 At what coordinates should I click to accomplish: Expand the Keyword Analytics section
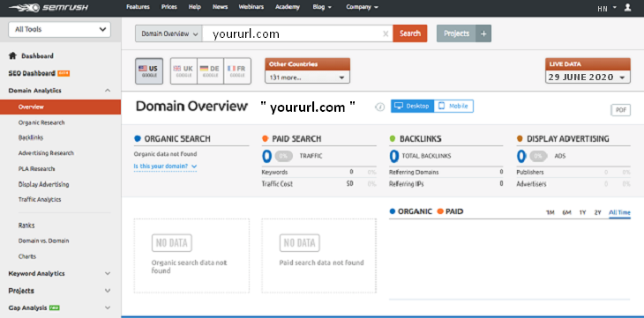click(108, 273)
